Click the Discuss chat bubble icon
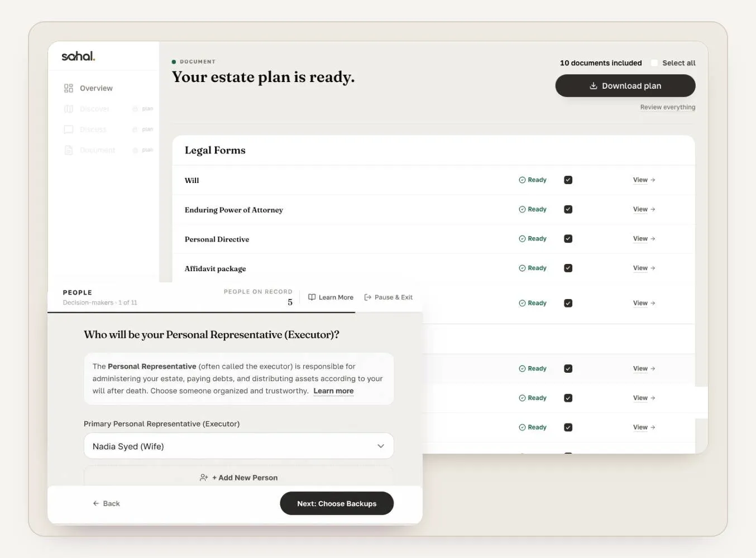Image resolution: width=756 pixels, height=558 pixels. (69, 129)
